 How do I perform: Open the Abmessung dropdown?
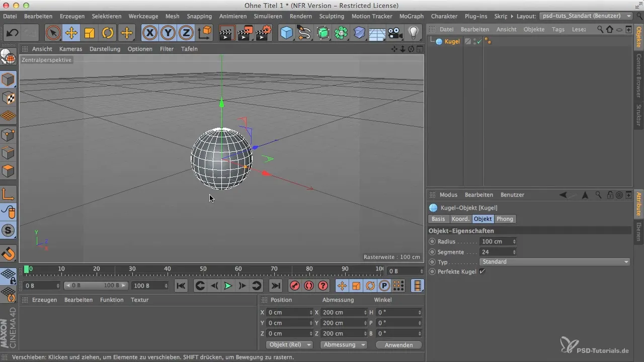pyautogui.click(x=344, y=344)
